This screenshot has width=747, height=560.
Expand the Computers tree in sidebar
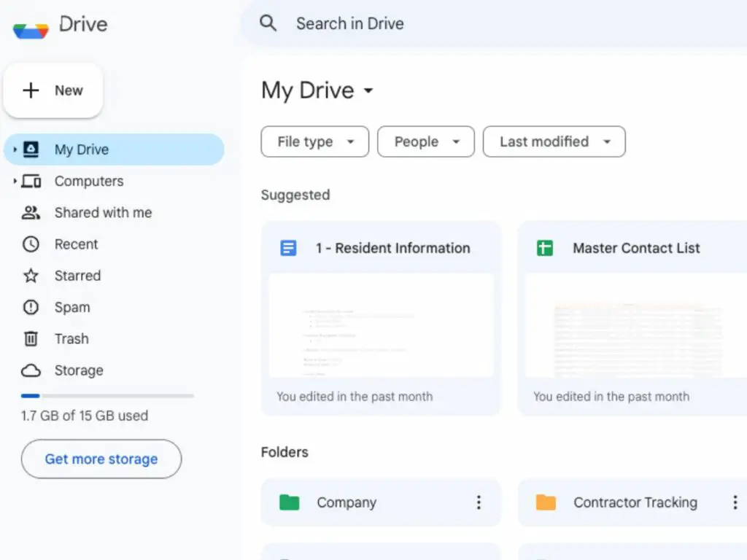[15, 181]
